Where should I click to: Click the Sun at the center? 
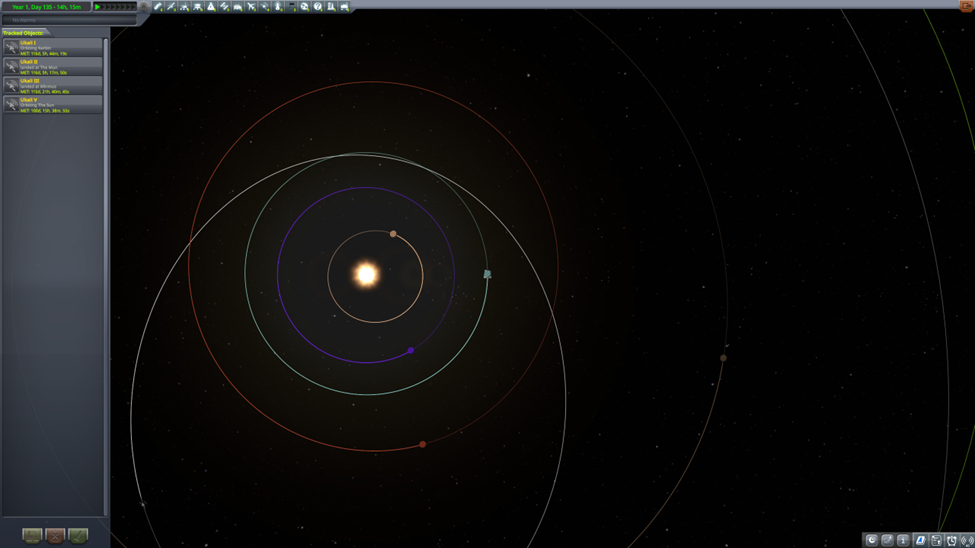tap(366, 274)
